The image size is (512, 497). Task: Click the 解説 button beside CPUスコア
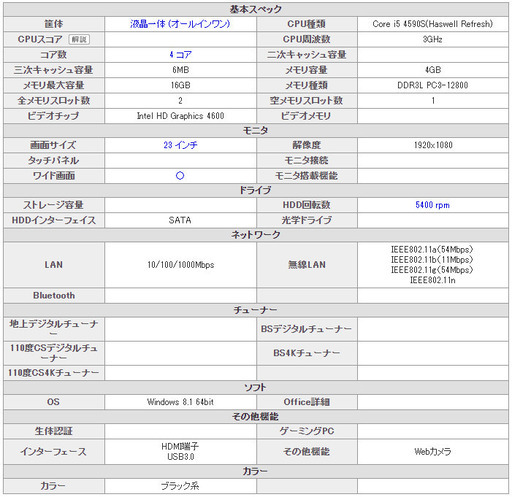pyautogui.click(x=79, y=39)
